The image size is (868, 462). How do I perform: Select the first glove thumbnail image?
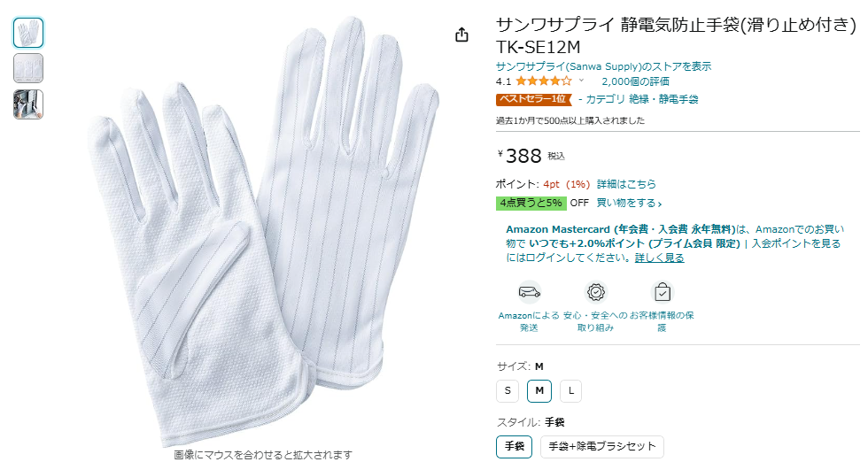(x=28, y=33)
